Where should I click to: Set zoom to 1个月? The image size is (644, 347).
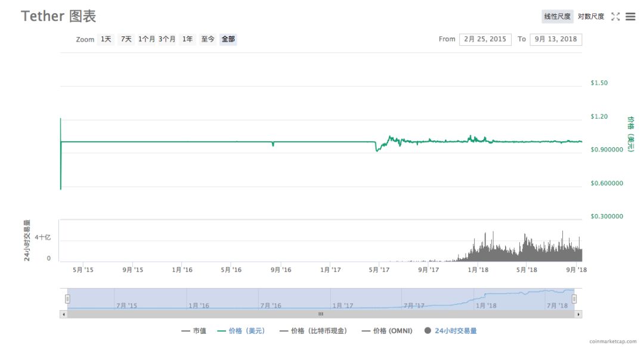click(146, 39)
